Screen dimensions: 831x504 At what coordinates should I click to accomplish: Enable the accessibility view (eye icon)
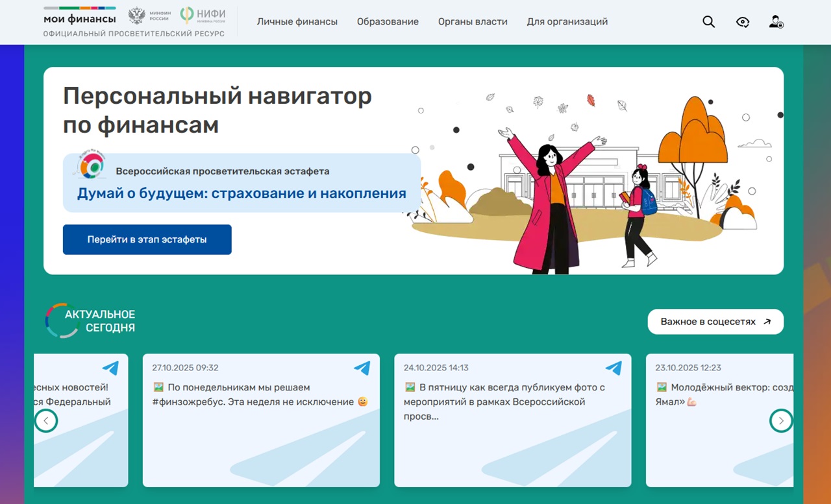point(743,21)
